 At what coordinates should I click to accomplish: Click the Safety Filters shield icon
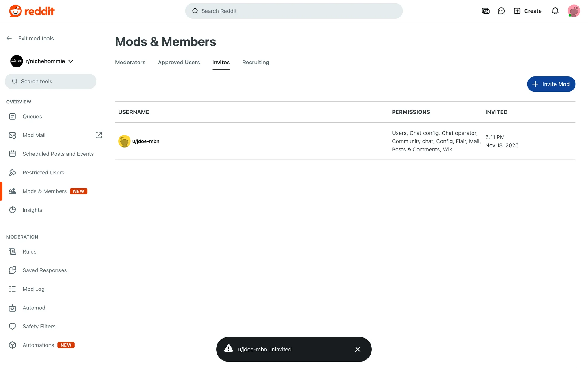click(12, 326)
